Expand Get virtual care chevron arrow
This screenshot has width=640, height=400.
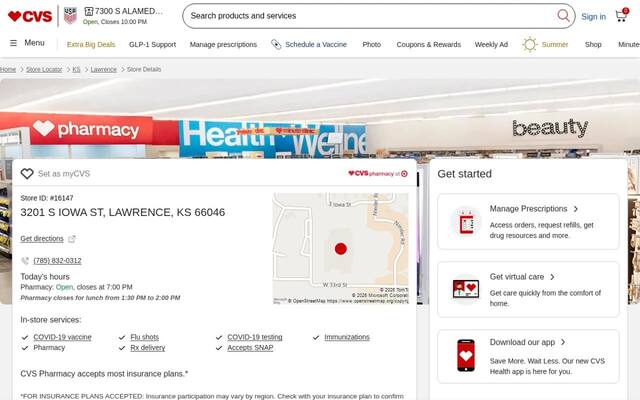[552, 277]
